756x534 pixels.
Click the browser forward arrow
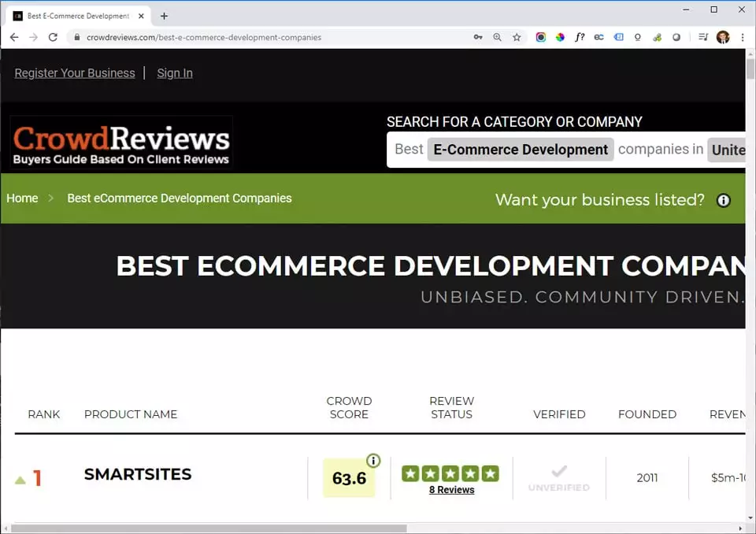point(33,37)
